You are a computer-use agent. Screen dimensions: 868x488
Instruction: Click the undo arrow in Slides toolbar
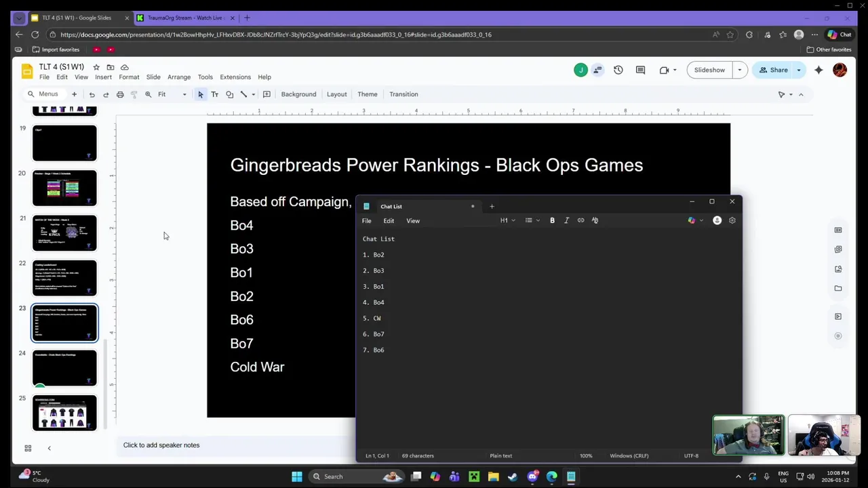(92, 94)
